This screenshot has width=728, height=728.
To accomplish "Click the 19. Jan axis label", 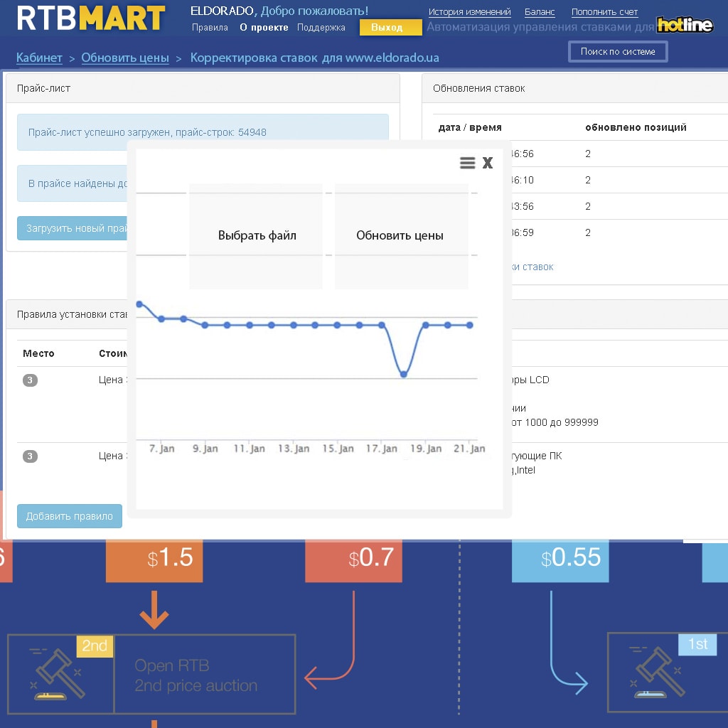I will pos(426,449).
